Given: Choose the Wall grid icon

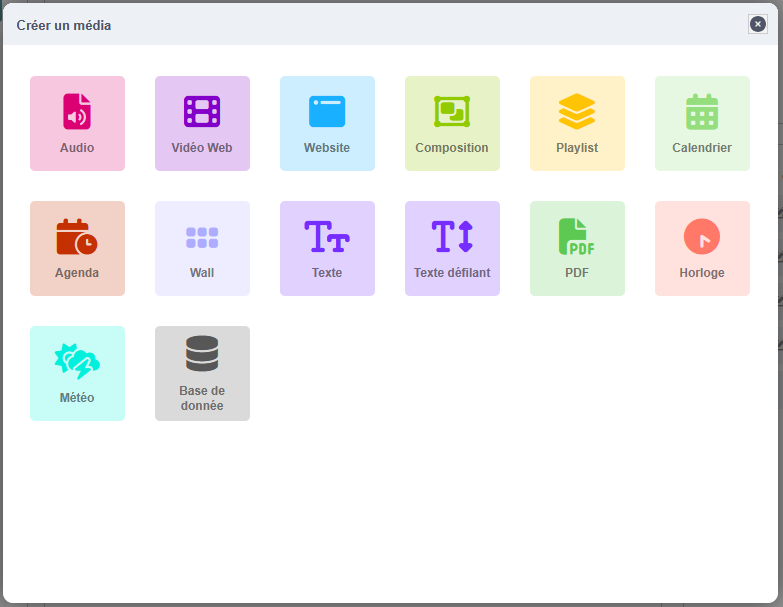Looking at the screenshot, I should (x=202, y=238).
